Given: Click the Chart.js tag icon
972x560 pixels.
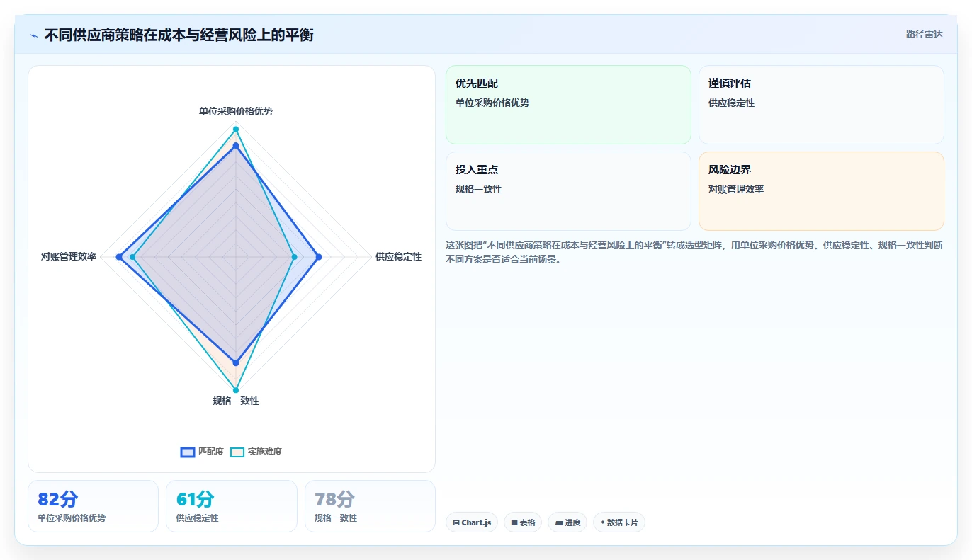Looking at the screenshot, I should pos(456,523).
